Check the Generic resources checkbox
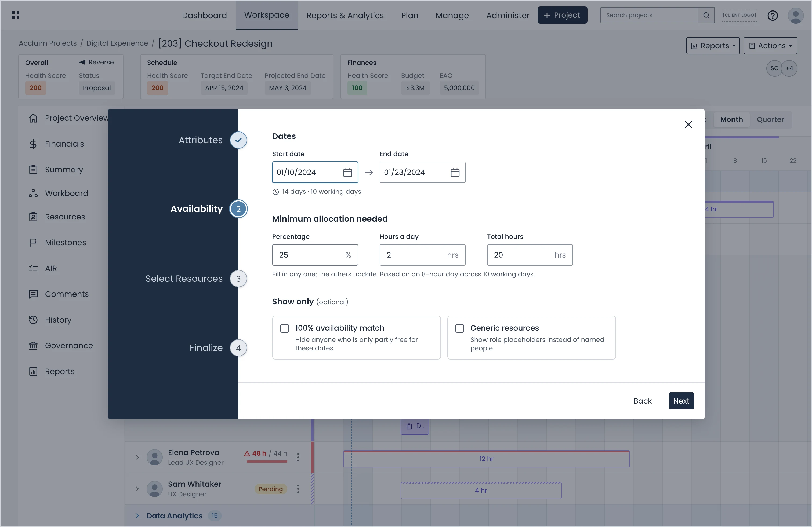This screenshot has width=812, height=527. click(459, 328)
